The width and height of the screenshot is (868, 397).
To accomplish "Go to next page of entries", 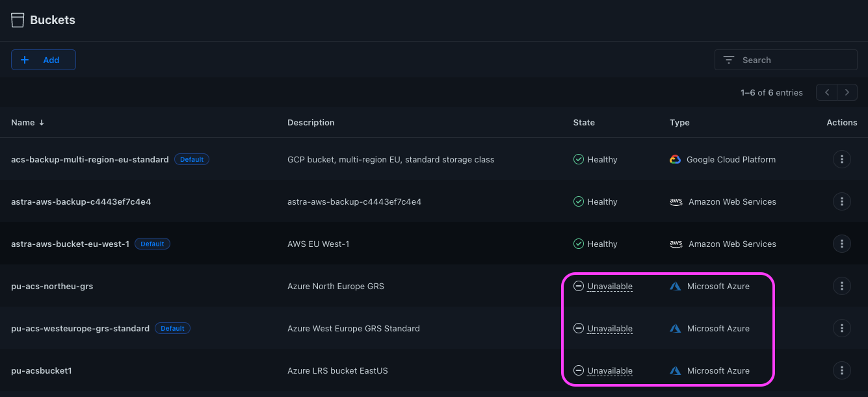I will (847, 92).
